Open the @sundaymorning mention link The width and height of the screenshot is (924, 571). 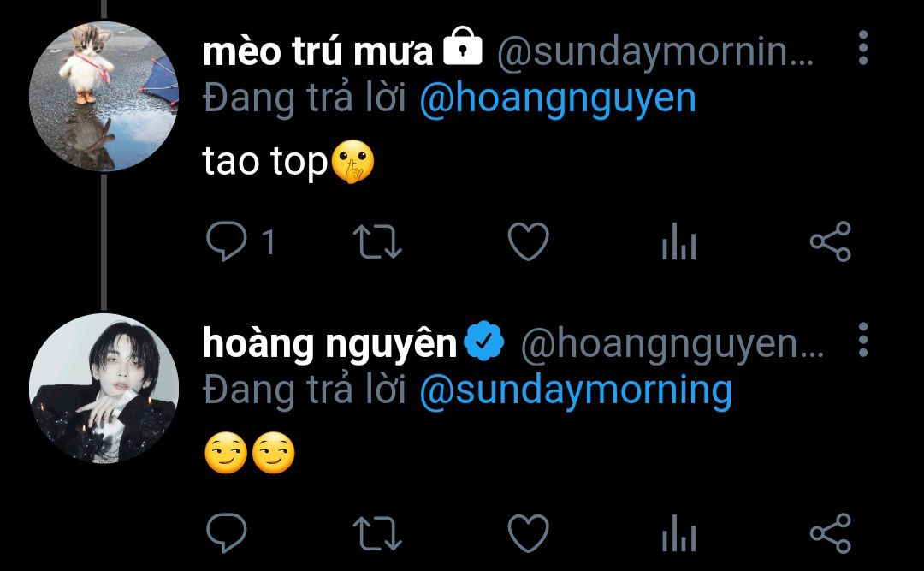pos(576,390)
